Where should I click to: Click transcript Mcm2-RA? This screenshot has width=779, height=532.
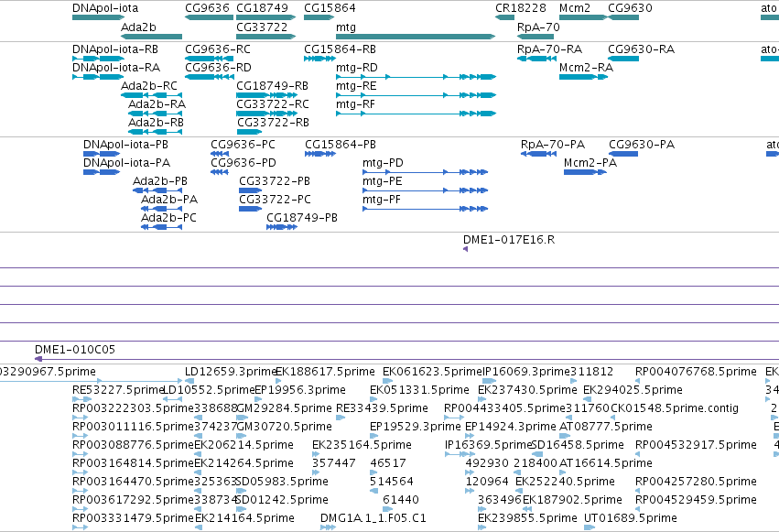pos(583,77)
